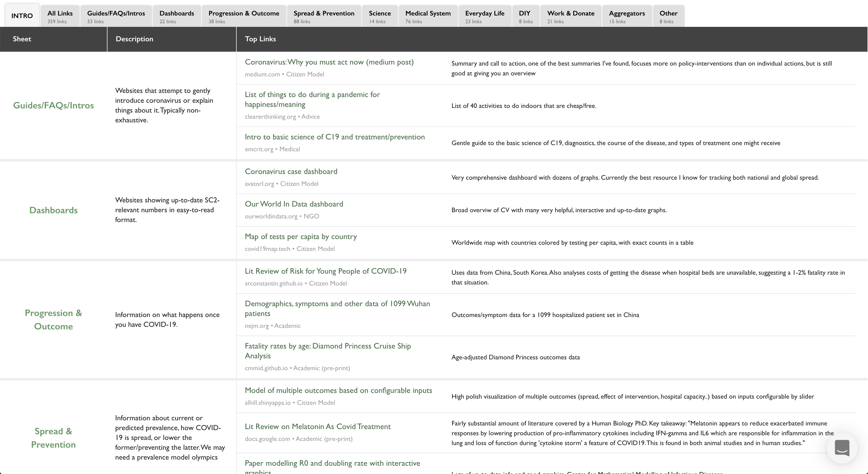
Task: Select the Other tab
Action: tap(668, 16)
